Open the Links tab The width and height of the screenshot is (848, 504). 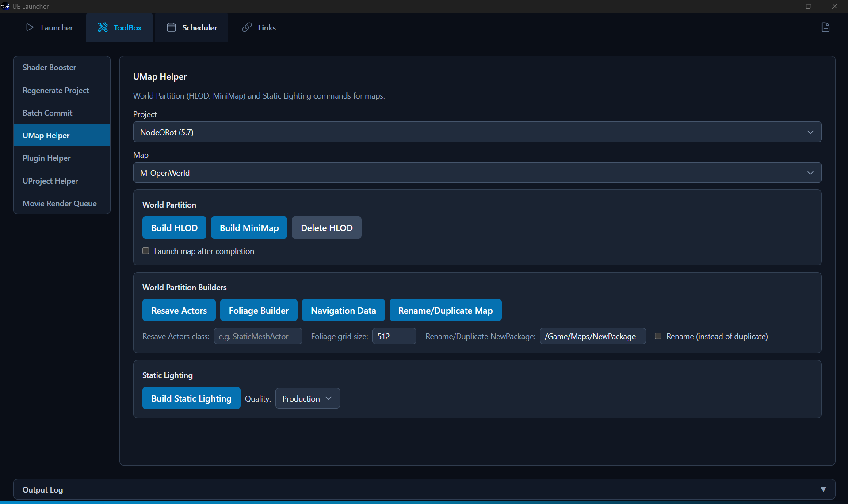pyautogui.click(x=259, y=27)
